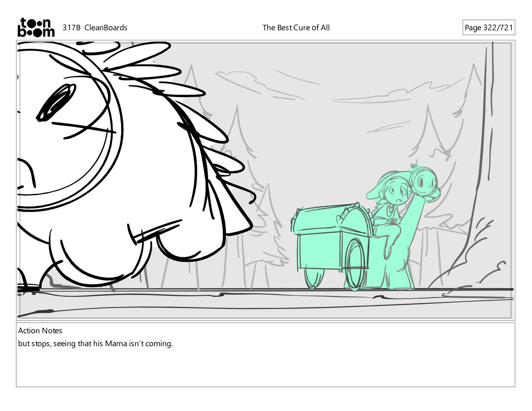The height and width of the screenshot is (411, 532).
Task: Click the storyboard panel thumbnail
Action: [x=265, y=180]
